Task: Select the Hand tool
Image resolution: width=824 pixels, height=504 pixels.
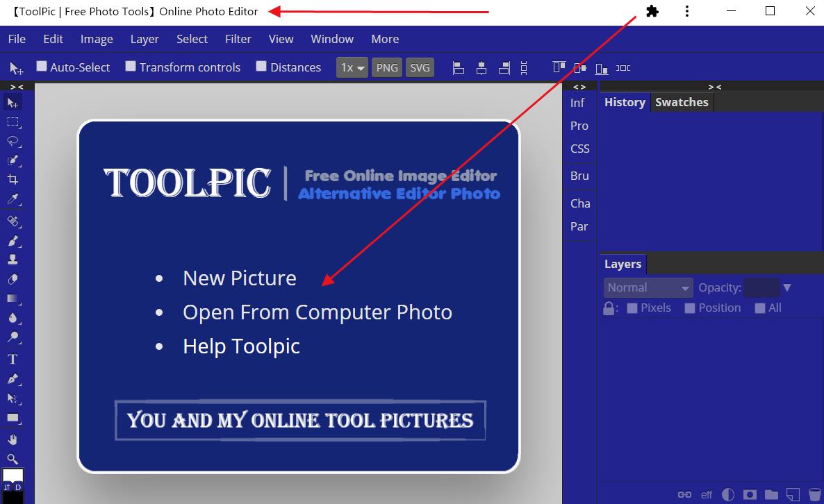Action: coord(13,439)
